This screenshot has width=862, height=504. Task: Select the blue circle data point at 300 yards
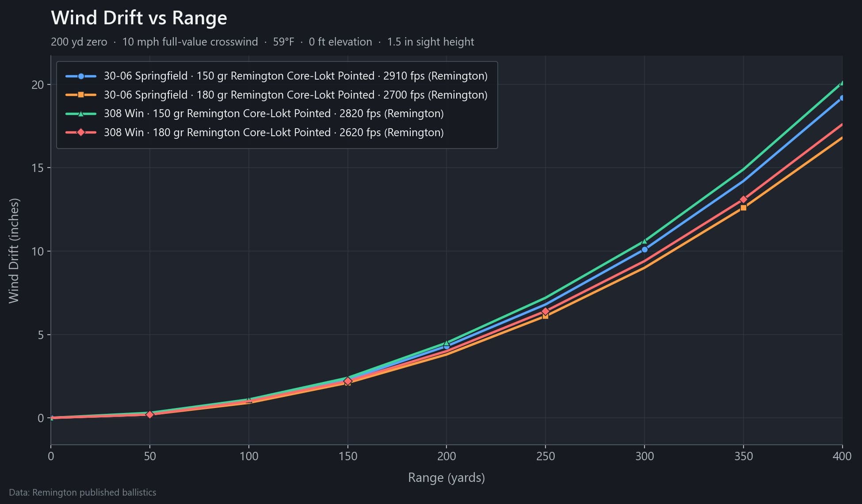pos(645,249)
